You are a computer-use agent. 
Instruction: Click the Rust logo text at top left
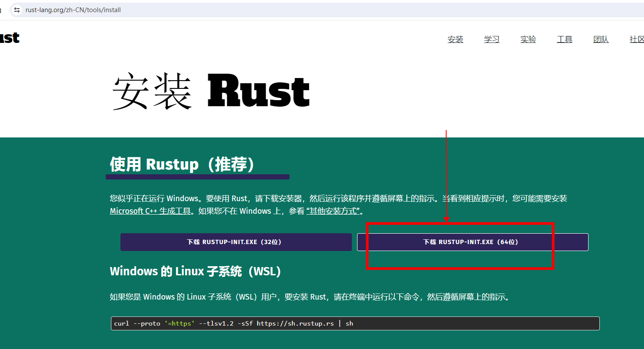10,38
